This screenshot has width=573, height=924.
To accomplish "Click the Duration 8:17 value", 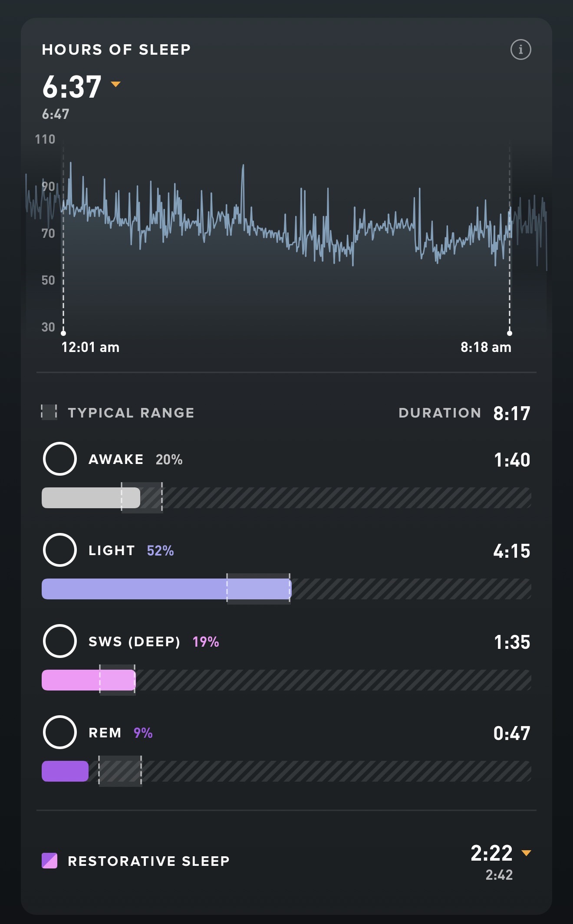I will pos(512,413).
